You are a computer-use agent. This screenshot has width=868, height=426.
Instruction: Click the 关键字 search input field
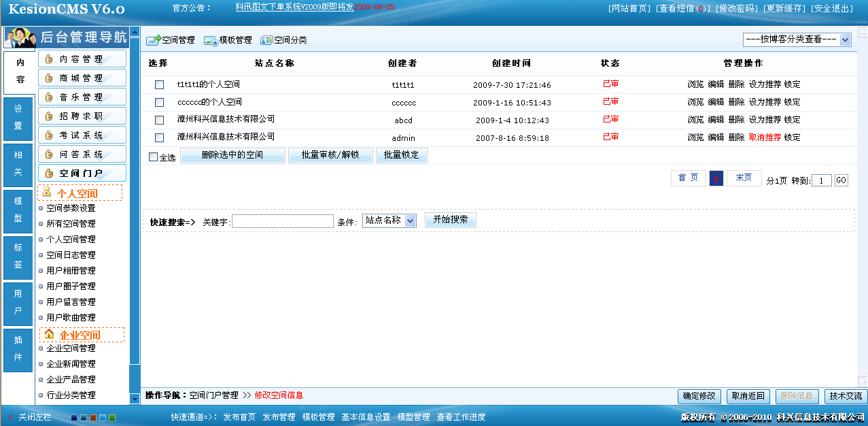pyautogui.click(x=283, y=221)
